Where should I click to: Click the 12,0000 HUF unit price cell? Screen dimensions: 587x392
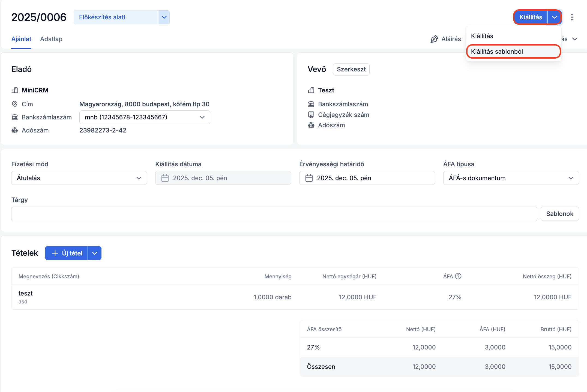pyautogui.click(x=358, y=297)
